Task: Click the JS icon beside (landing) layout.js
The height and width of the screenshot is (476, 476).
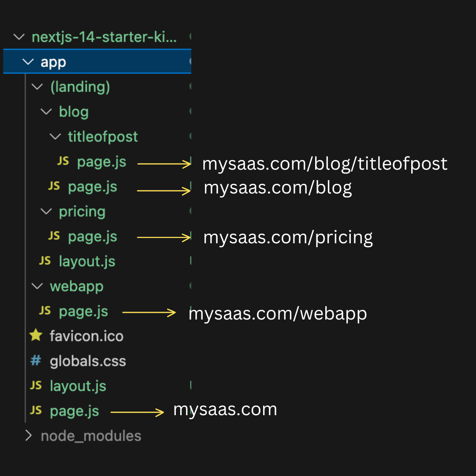Action: 45,260
